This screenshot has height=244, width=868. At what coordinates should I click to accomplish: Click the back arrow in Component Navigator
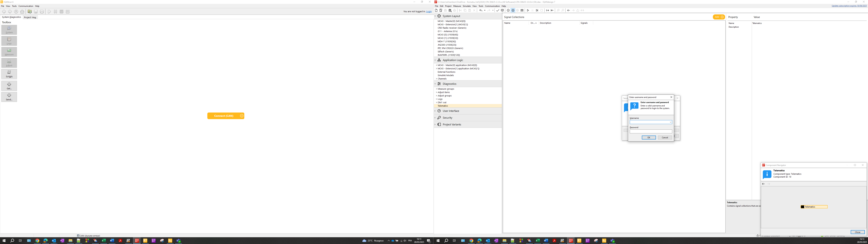(x=764, y=184)
